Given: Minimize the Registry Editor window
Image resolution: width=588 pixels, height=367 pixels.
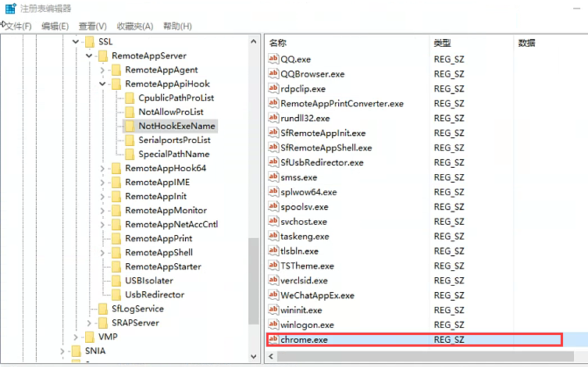Looking at the screenshot, I should click(x=577, y=9).
